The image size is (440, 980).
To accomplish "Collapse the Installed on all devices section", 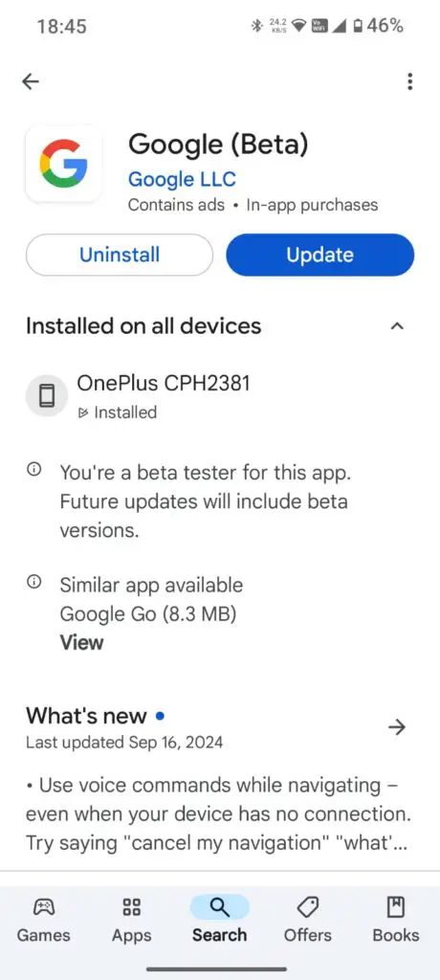I will (397, 326).
